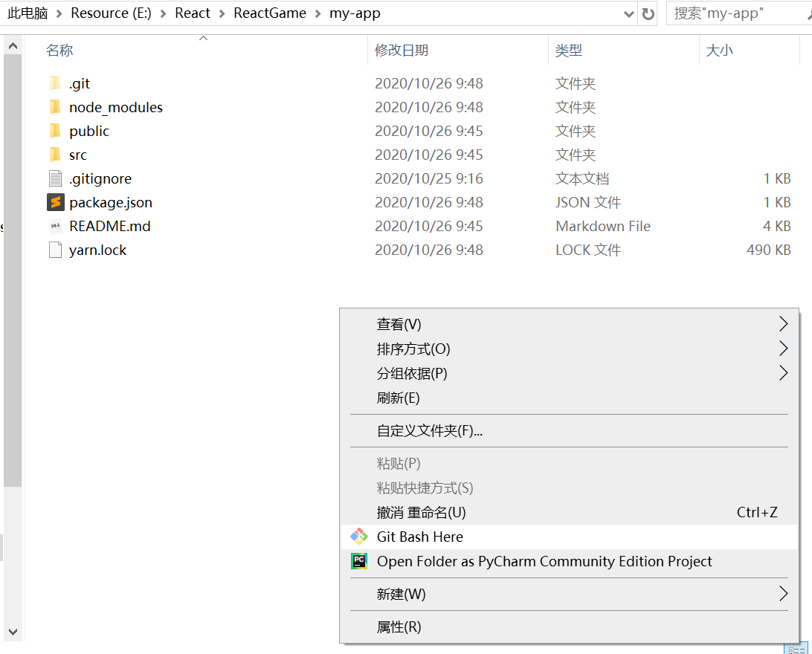Expand the 分组依据(P) submenu arrow
This screenshot has width=812, height=654.
[784, 373]
